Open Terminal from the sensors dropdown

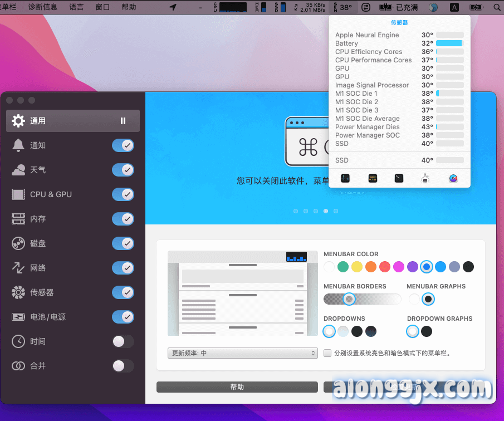[399, 179]
